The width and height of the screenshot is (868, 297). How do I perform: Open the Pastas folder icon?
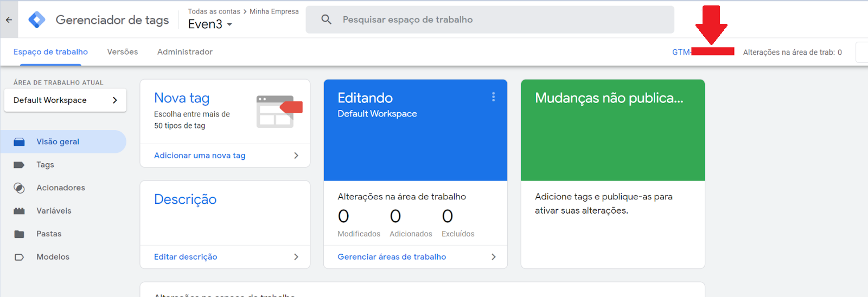click(x=19, y=234)
